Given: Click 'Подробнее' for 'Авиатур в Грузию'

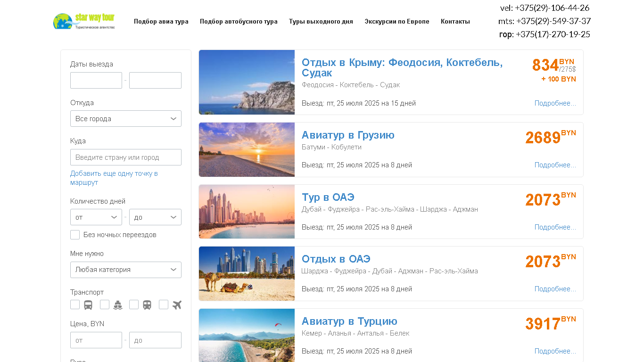Looking at the screenshot, I should tap(555, 165).
